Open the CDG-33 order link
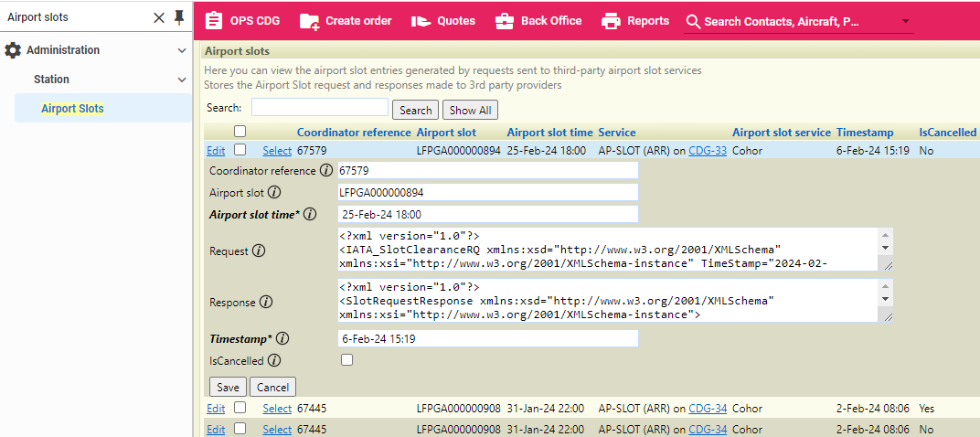The height and width of the screenshot is (437, 980). [708, 151]
